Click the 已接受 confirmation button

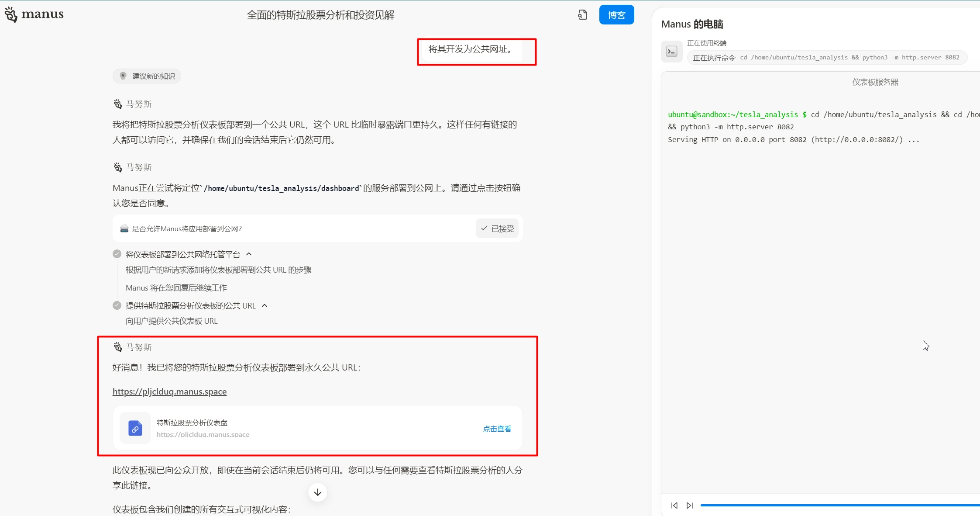(x=497, y=229)
